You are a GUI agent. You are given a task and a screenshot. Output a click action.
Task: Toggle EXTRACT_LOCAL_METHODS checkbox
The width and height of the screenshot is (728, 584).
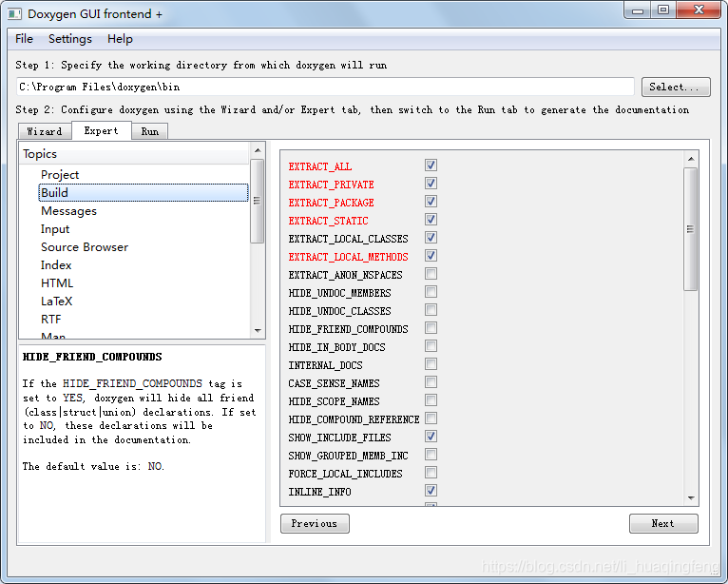pos(431,256)
